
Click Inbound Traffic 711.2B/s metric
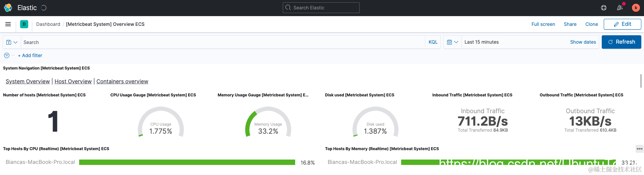483,121
